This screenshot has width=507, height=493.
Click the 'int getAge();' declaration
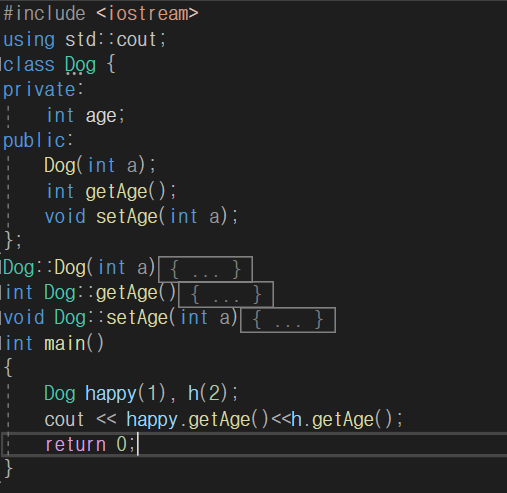click(x=111, y=192)
